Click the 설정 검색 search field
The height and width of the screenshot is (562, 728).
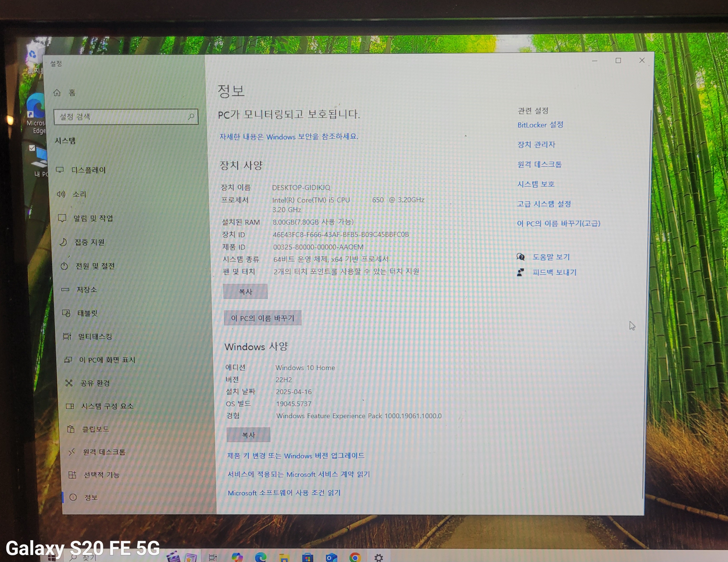126,117
